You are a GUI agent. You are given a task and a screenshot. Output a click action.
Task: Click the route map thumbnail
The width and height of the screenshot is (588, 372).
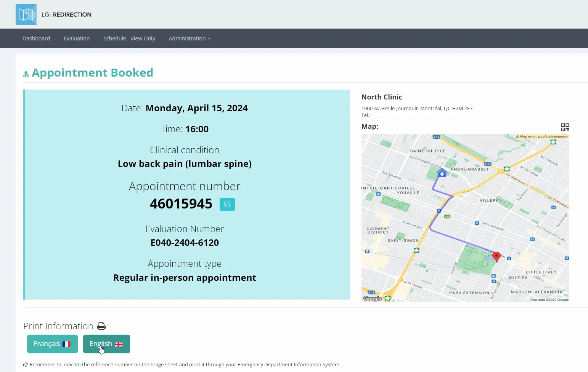[x=465, y=218]
